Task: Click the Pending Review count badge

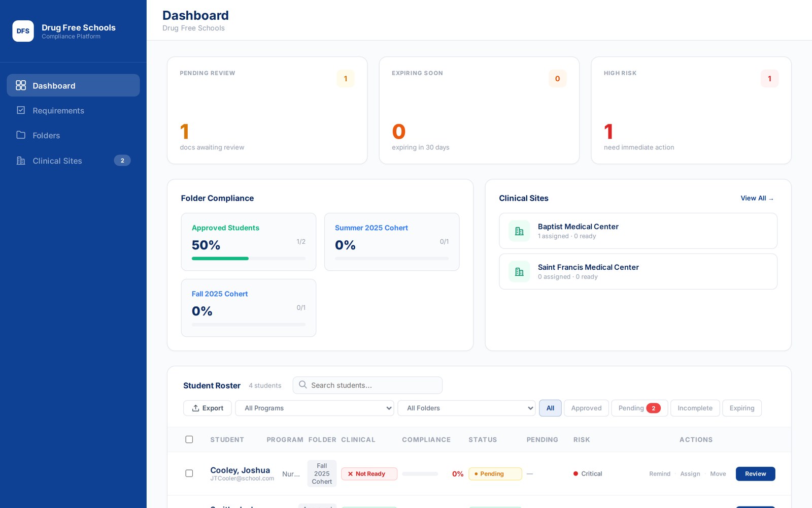Action: click(346, 78)
